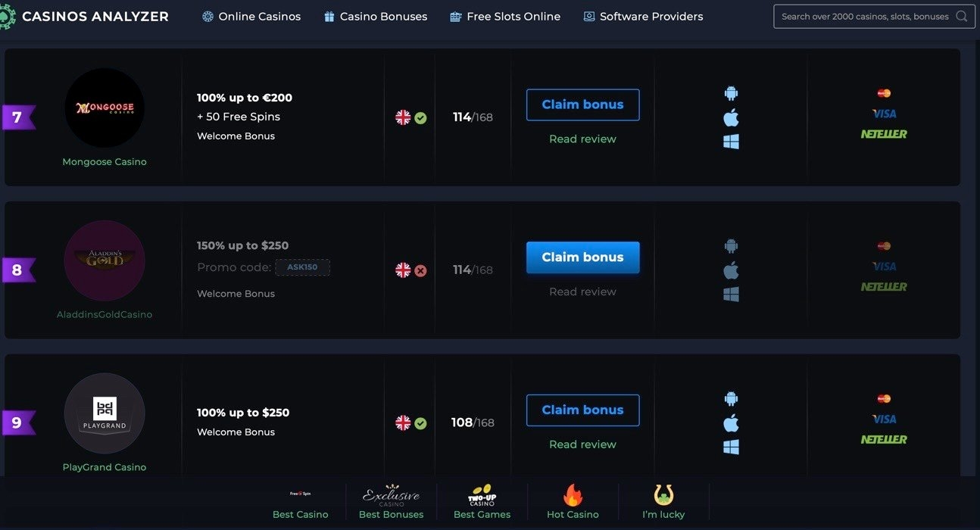Read review of Mongoose Casino
The image size is (980, 530).
tap(582, 139)
